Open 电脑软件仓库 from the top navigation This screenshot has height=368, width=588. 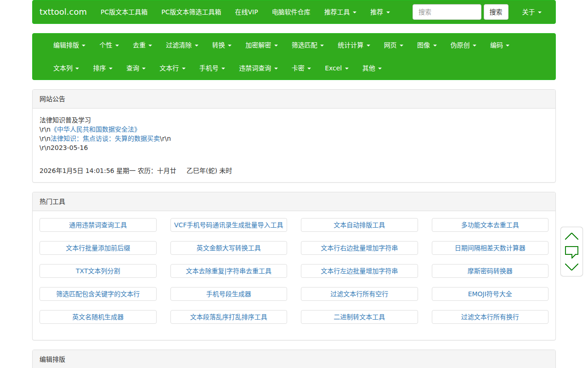click(291, 12)
